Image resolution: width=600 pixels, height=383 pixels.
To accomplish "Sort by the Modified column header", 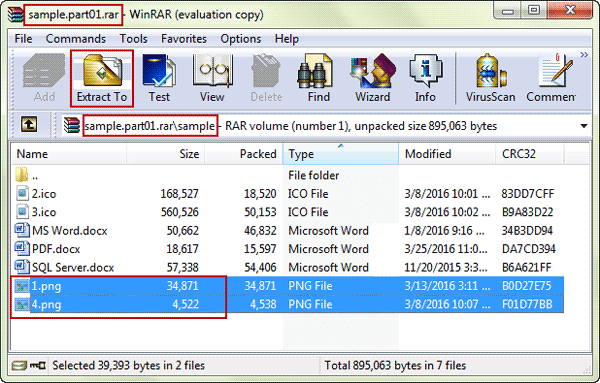I will pos(447,154).
